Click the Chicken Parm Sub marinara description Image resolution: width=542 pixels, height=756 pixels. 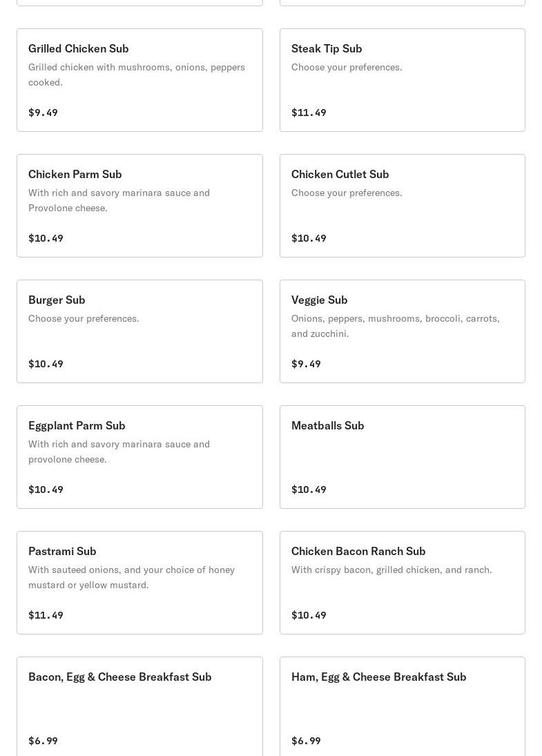119,200
